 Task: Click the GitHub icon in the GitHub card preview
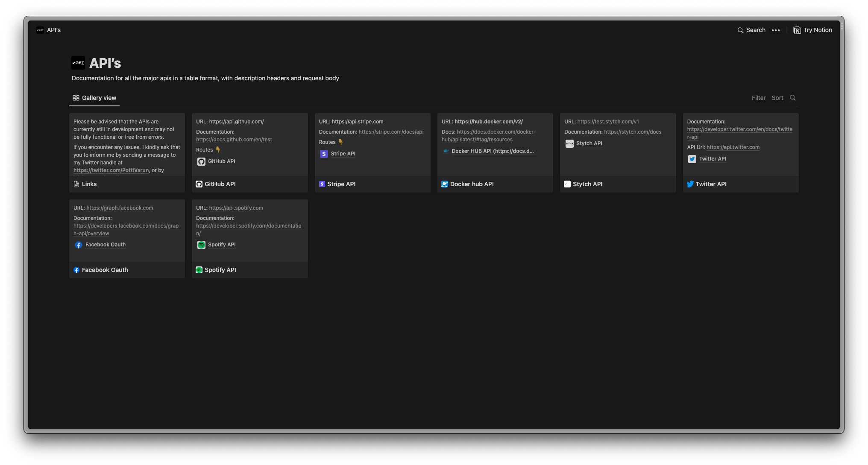[201, 161]
